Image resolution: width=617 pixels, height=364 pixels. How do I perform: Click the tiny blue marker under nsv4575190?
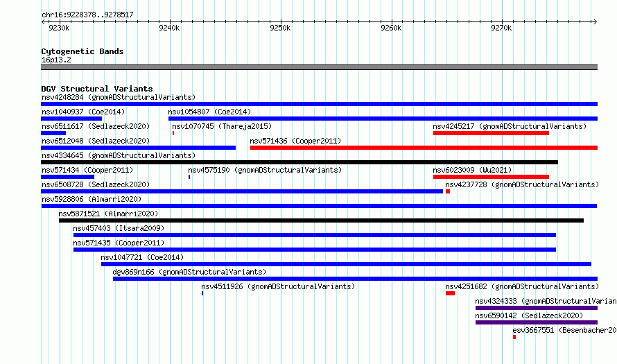[x=189, y=177]
